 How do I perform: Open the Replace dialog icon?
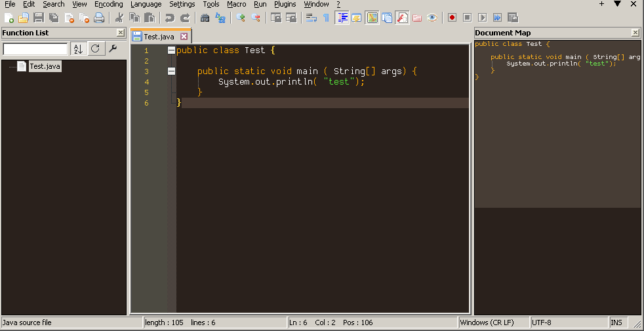coord(220,18)
